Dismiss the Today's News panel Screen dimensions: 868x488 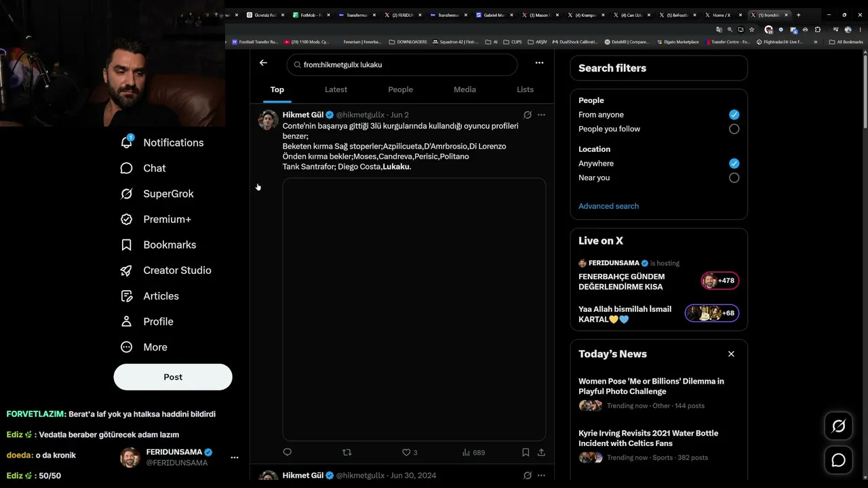(731, 354)
